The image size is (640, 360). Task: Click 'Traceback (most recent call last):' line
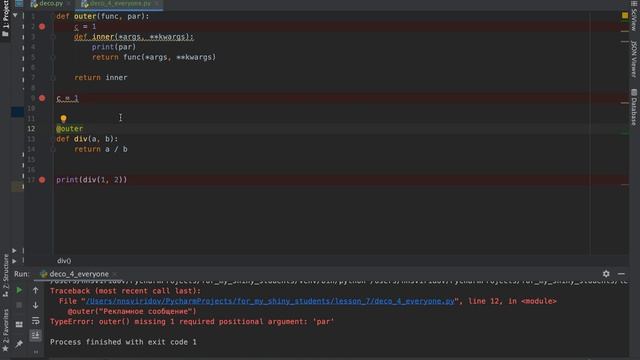coord(125,291)
